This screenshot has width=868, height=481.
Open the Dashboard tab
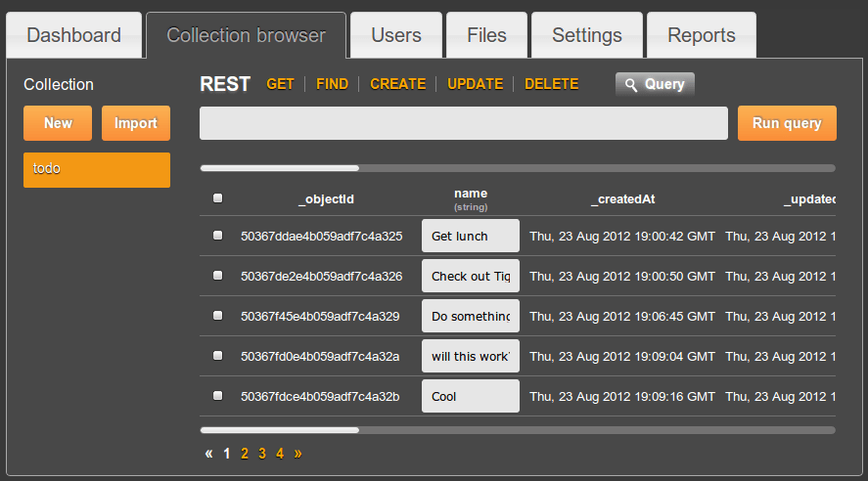74,36
